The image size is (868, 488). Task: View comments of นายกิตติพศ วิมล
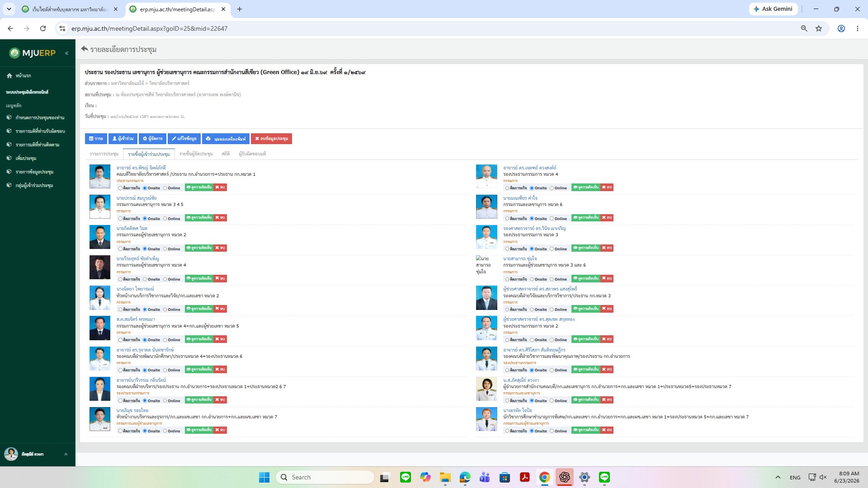pos(199,248)
